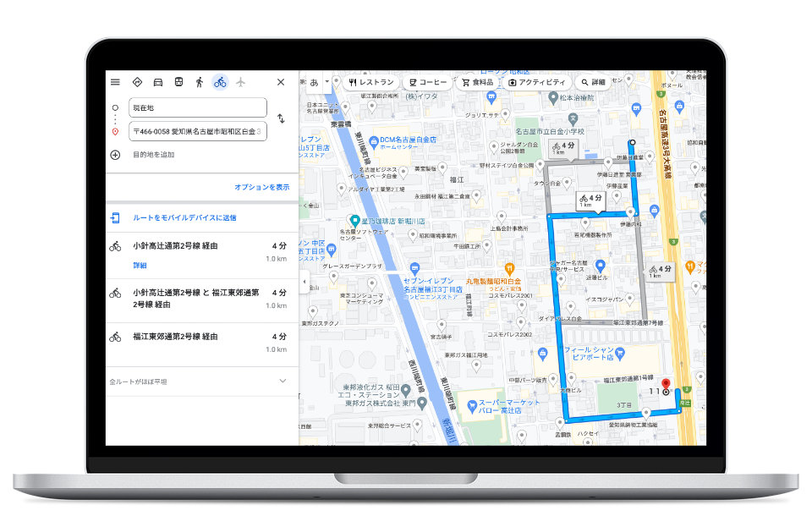Select the recommended travel mode icon
This screenshot has height=516, width=812.
coord(137,82)
